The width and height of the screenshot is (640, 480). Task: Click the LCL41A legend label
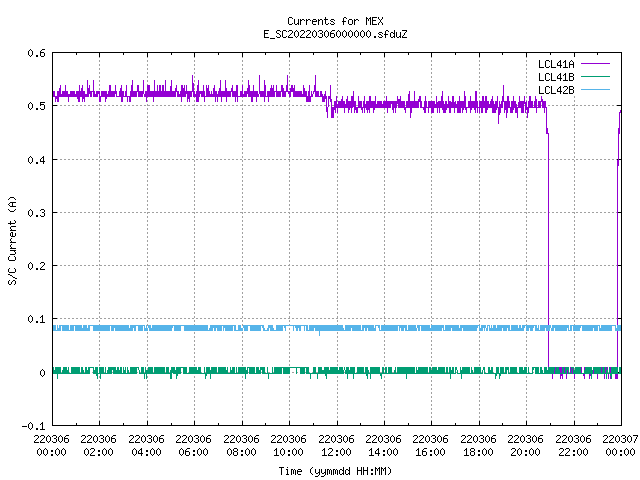click(x=556, y=64)
